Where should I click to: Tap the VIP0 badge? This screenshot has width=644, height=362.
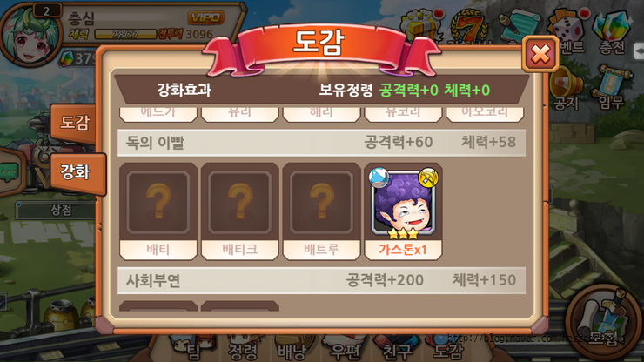[205, 17]
